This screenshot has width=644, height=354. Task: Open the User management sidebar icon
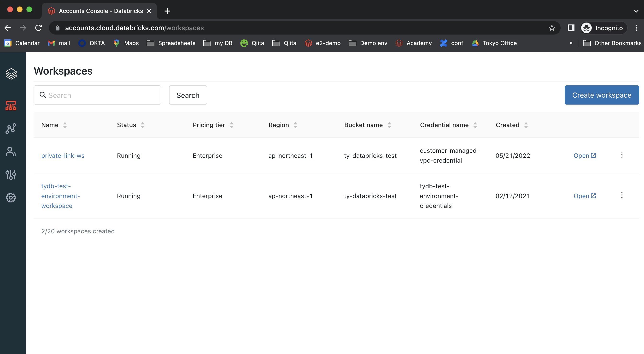[x=11, y=152]
